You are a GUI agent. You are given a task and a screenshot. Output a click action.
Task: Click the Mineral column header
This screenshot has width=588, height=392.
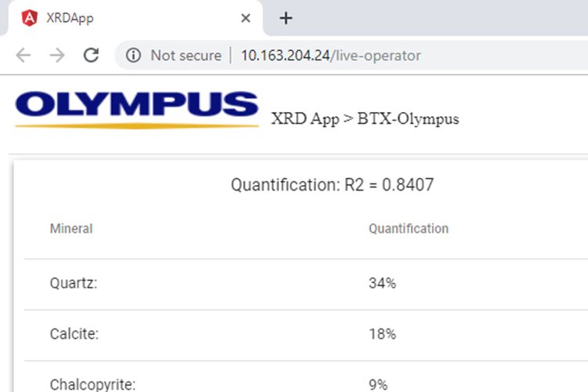point(71,229)
